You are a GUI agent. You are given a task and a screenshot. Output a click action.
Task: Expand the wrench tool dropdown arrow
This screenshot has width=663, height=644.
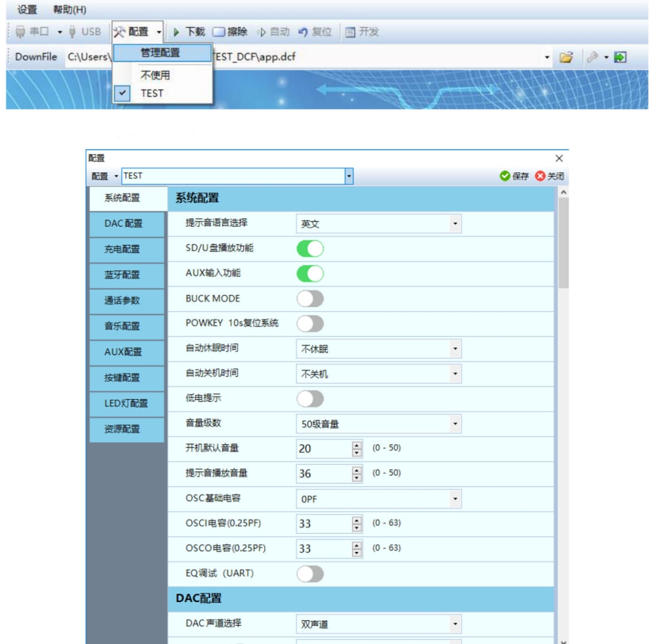[606, 57]
